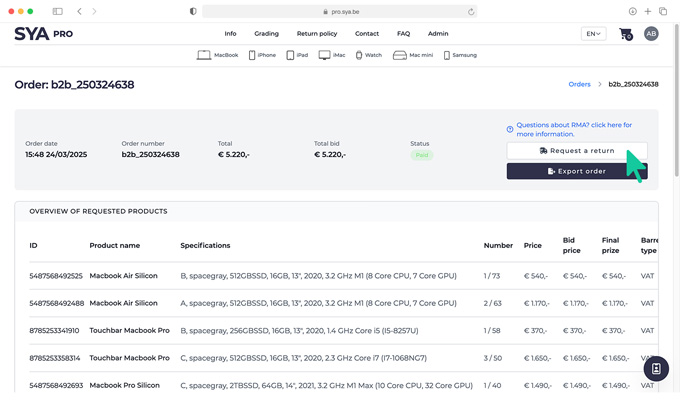Click the Order: b2b_250324638 heading
The height and width of the screenshot is (400, 680).
click(x=74, y=84)
